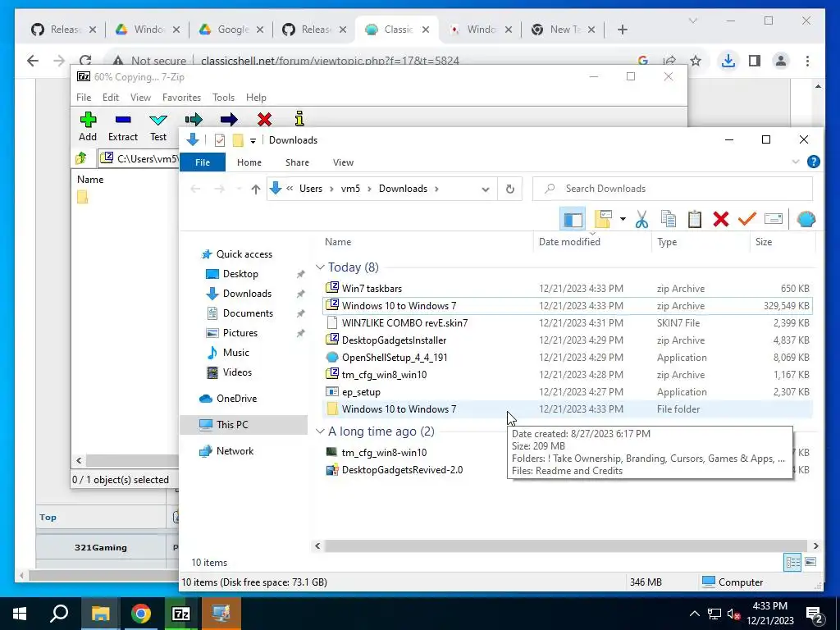
Task: Open the View ribbon tab in Explorer
Action: click(343, 162)
